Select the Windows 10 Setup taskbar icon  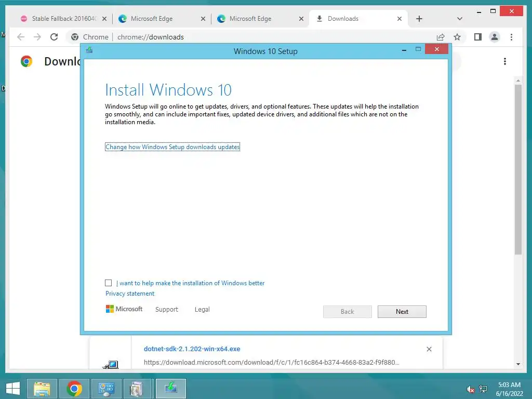tap(170, 389)
